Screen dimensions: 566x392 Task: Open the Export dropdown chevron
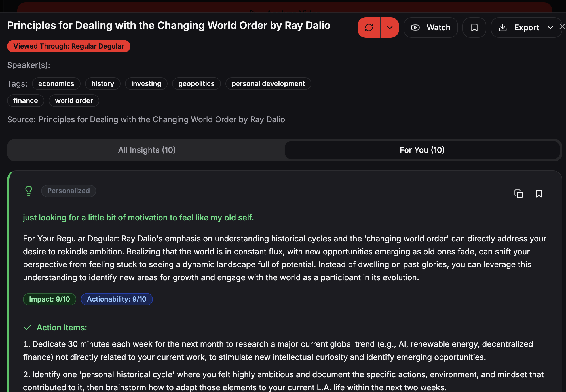(x=550, y=28)
